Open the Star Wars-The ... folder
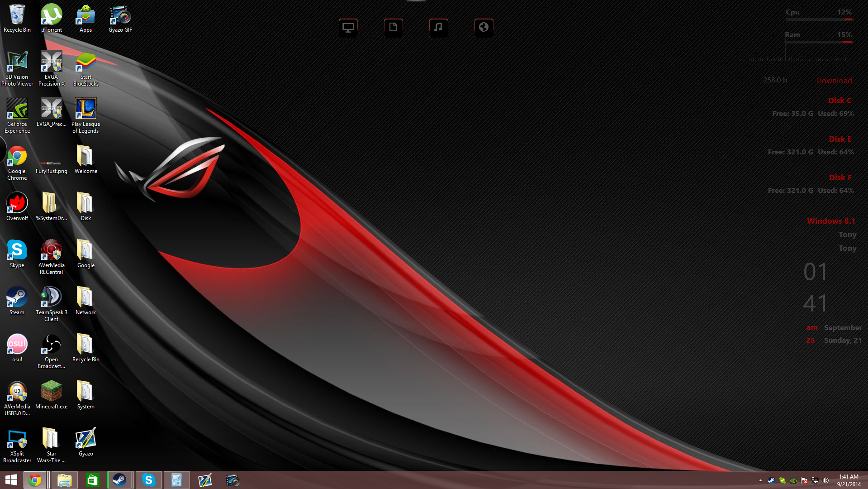The image size is (868, 489). click(x=52, y=445)
